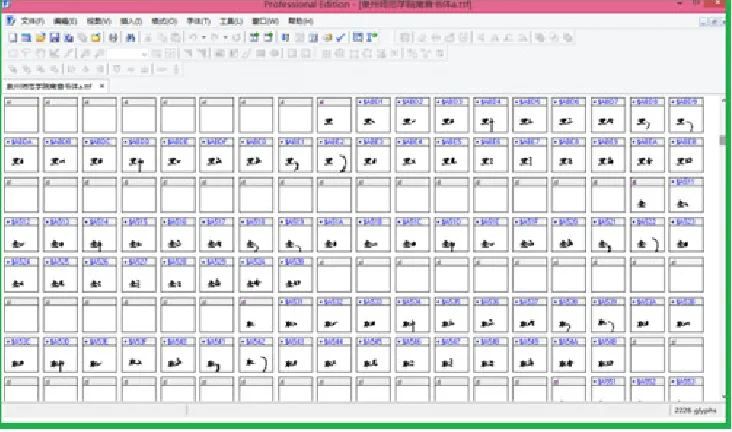Click the left green-arrow insert glyph icon

tap(254, 38)
